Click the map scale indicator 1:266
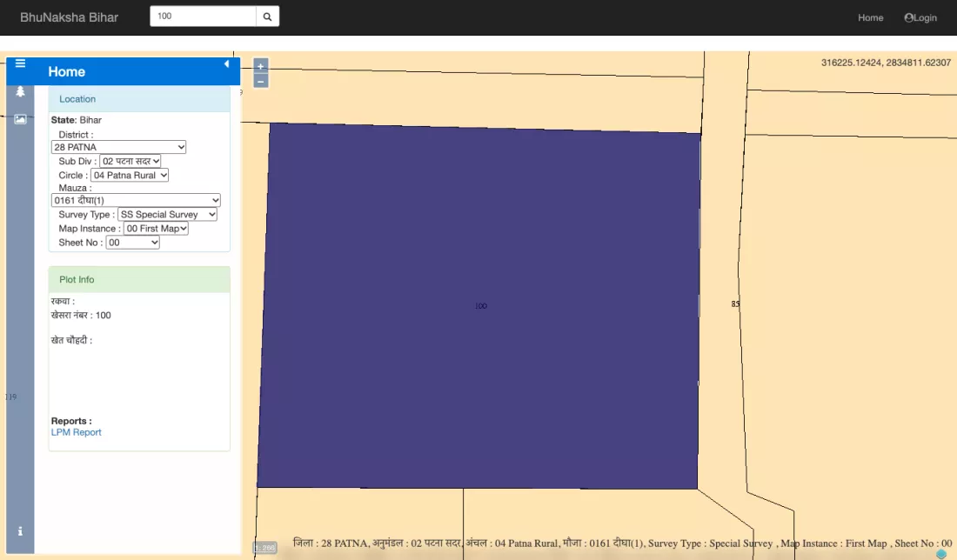 (264, 548)
